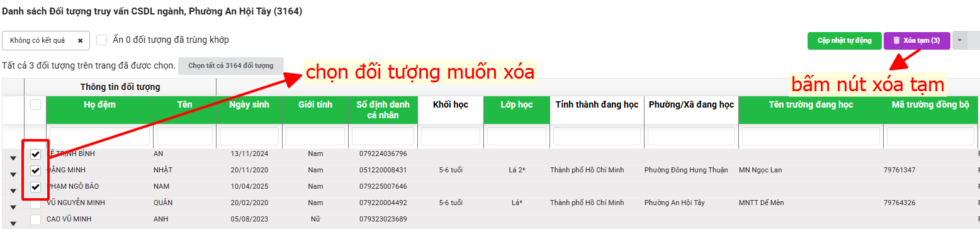Viewport: 980px width, 229px height.
Task: Open dropdown arrow next to Xóa tạm
Action: tap(960, 40)
